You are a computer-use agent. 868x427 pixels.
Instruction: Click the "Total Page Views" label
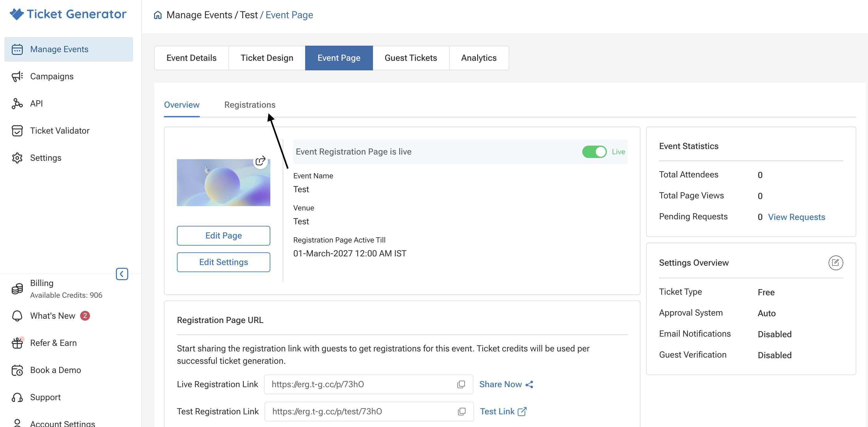(691, 196)
